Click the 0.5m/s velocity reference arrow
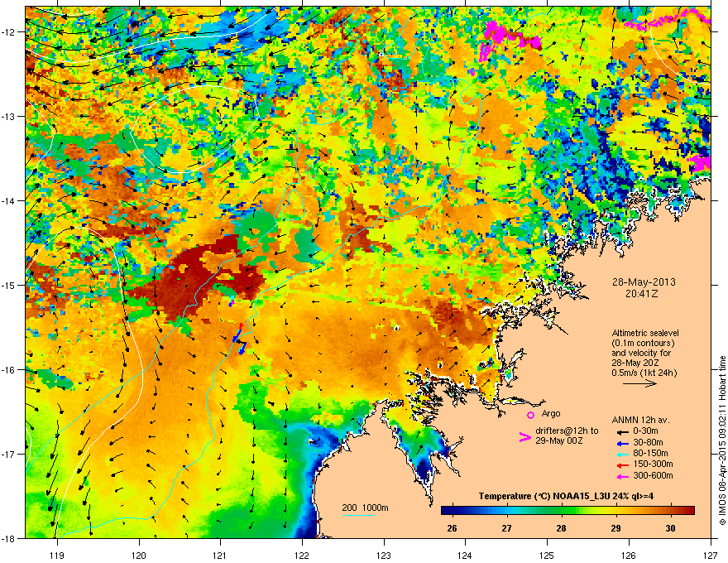The height and width of the screenshot is (563, 728). [639, 383]
